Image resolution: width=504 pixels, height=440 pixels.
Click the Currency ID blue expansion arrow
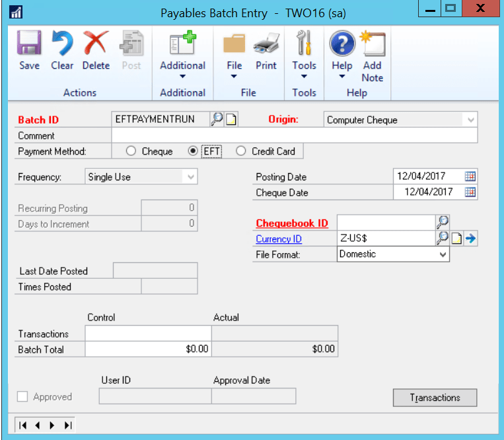[x=470, y=238]
